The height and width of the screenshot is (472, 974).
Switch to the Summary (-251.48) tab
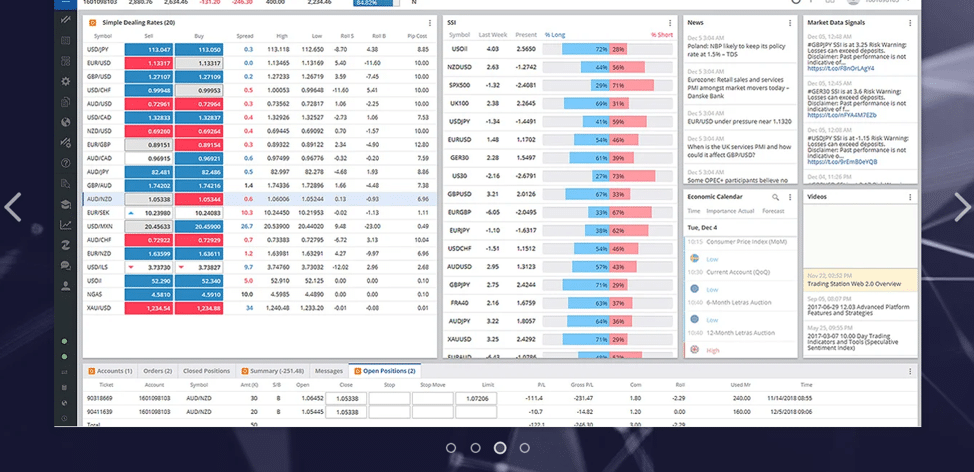click(273, 371)
